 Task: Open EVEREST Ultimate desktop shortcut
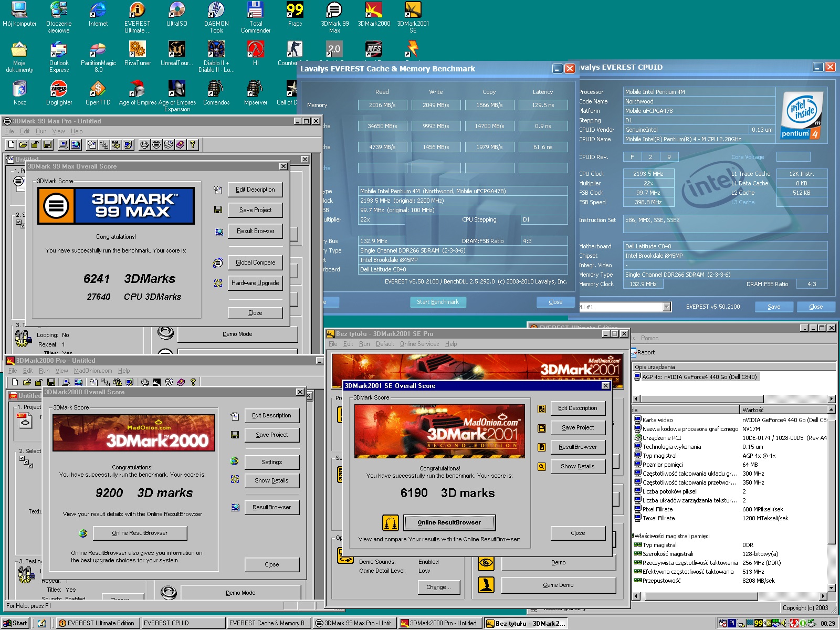coord(137,17)
